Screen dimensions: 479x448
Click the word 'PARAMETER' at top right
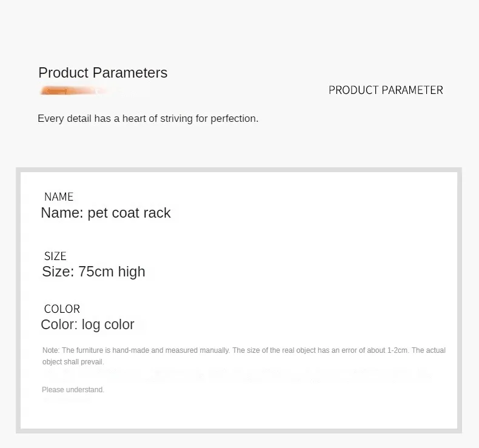coord(412,90)
